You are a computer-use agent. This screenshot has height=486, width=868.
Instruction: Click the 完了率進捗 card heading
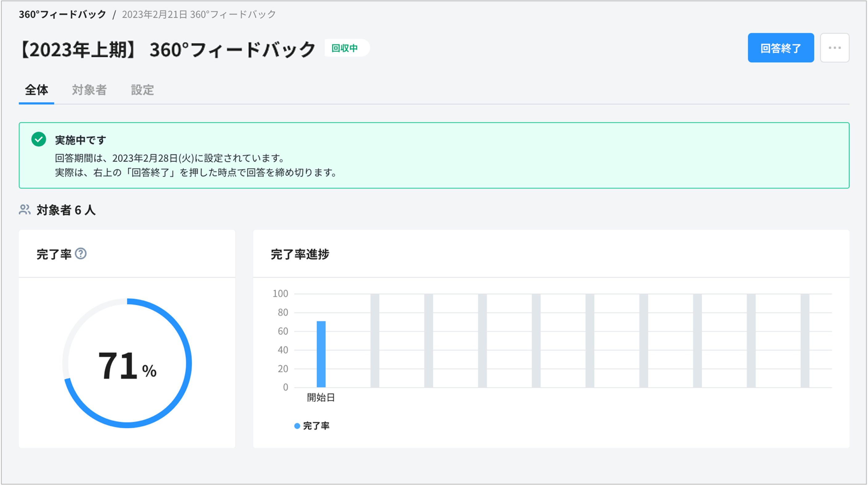tap(300, 254)
